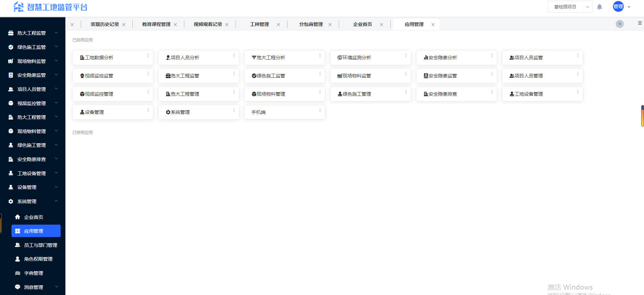
Task: Click the three-dot menu on 工地数据分析 card
Action: (x=148, y=56)
